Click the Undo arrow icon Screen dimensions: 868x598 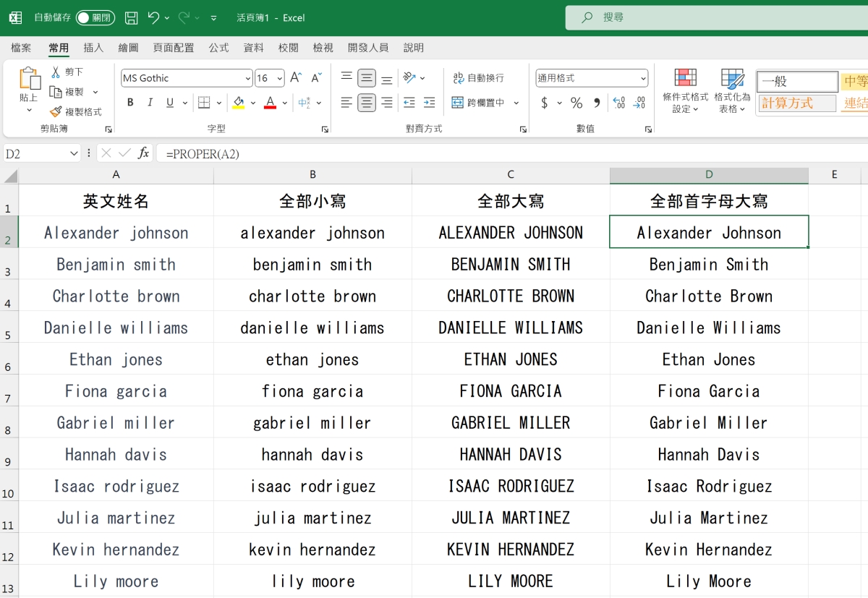pyautogui.click(x=153, y=17)
